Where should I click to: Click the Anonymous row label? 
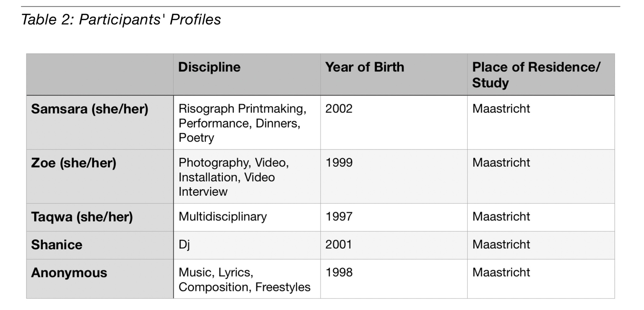(69, 273)
